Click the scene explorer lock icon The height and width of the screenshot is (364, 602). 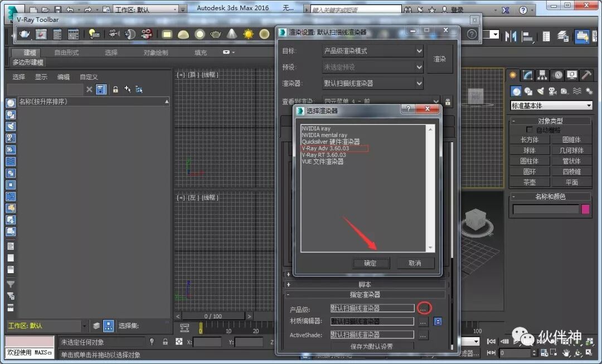click(x=115, y=89)
